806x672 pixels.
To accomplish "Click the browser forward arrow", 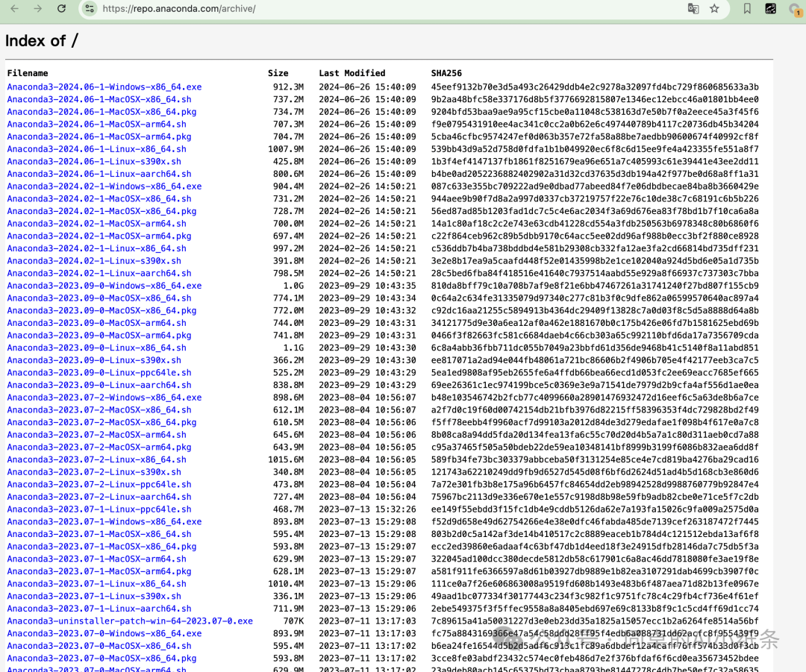I will 37,9.
